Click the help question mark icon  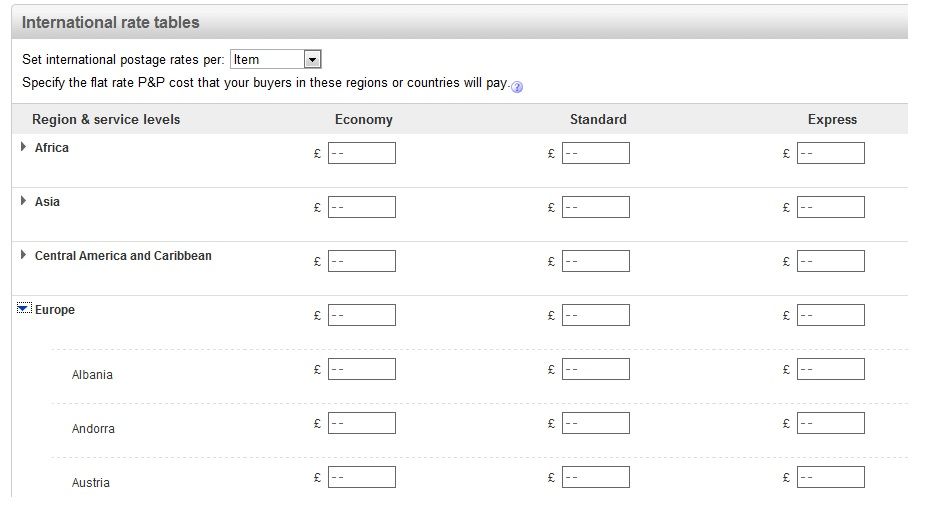(517, 87)
